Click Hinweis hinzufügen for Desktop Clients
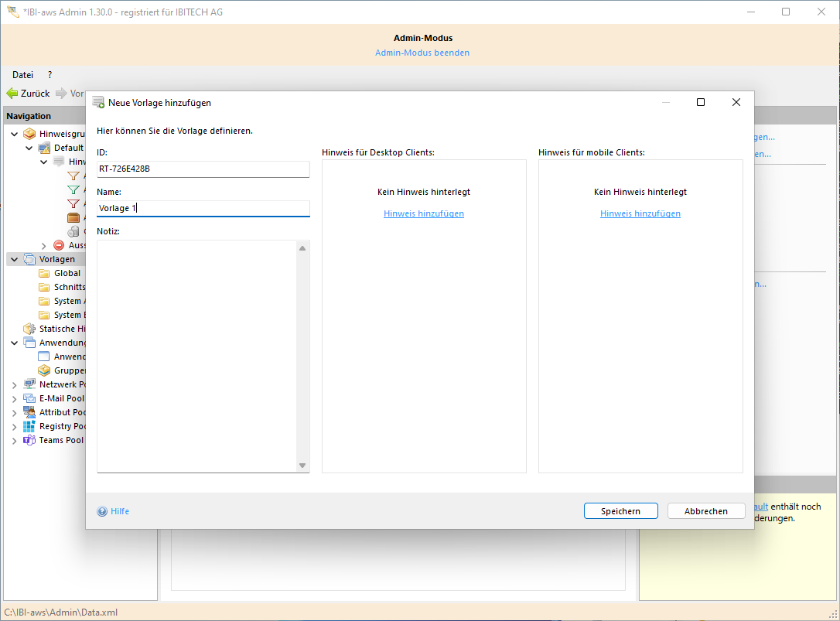Screen dimensions: 840x621 point(424,213)
